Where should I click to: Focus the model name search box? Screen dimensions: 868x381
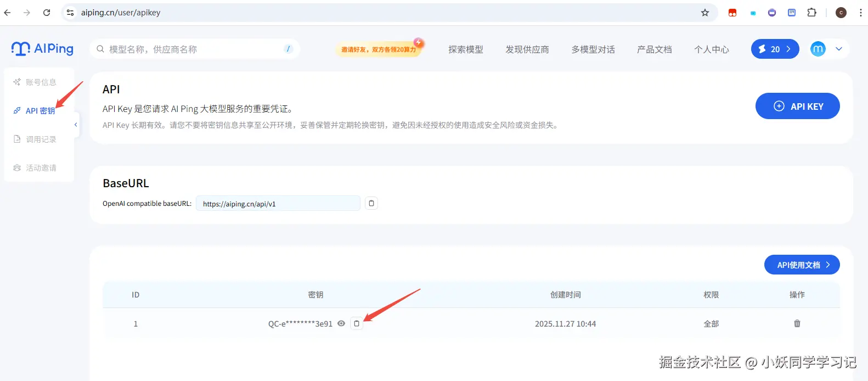click(194, 49)
